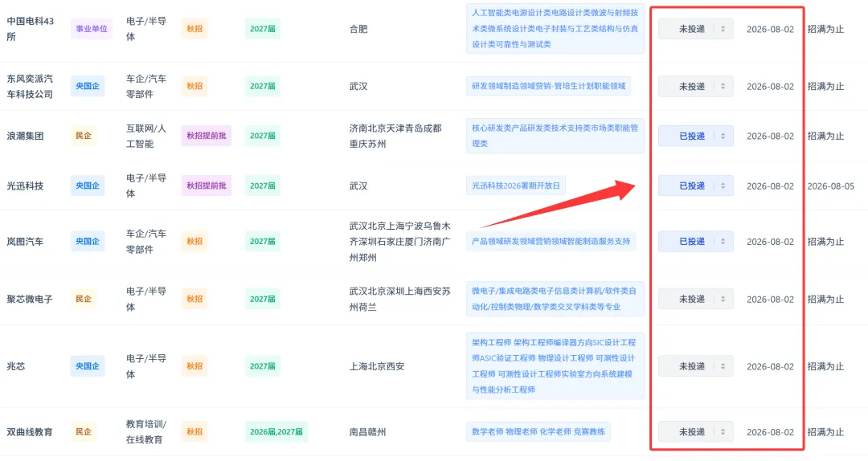Select company name 中国电科43所
Screen dimensions: 868x461
(x=31, y=29)
